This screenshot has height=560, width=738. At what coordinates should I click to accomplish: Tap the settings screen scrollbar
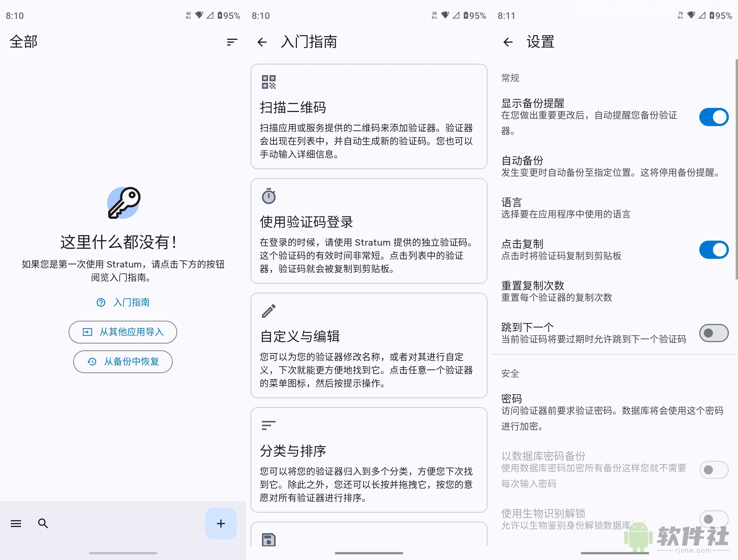click(x=736, y=169)
